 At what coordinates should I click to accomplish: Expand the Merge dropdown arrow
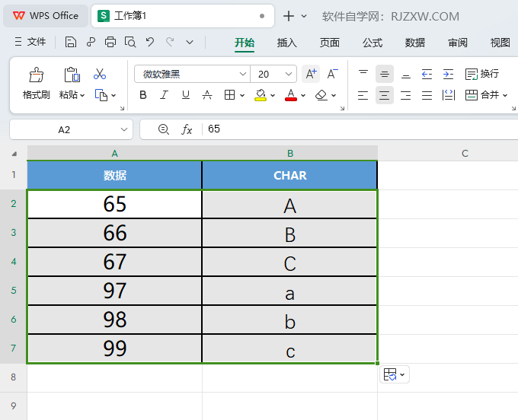pos(505,96)
